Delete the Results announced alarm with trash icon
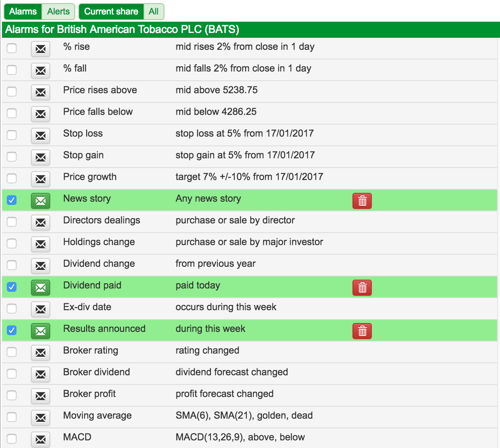Screen dimensions: 500x448 pos(362,331)
